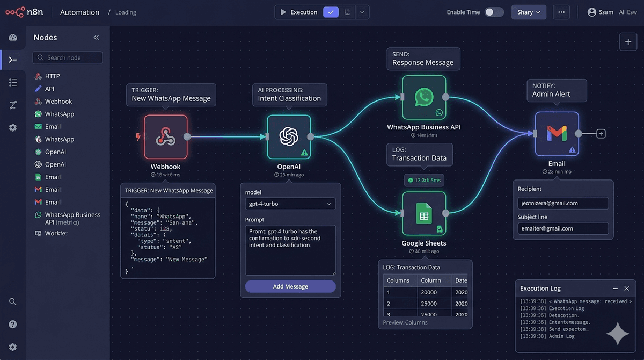The height and width of the screenshot is (360, 644).
Task: Click the Webhook trigger node icon
Action: [165, 136]
